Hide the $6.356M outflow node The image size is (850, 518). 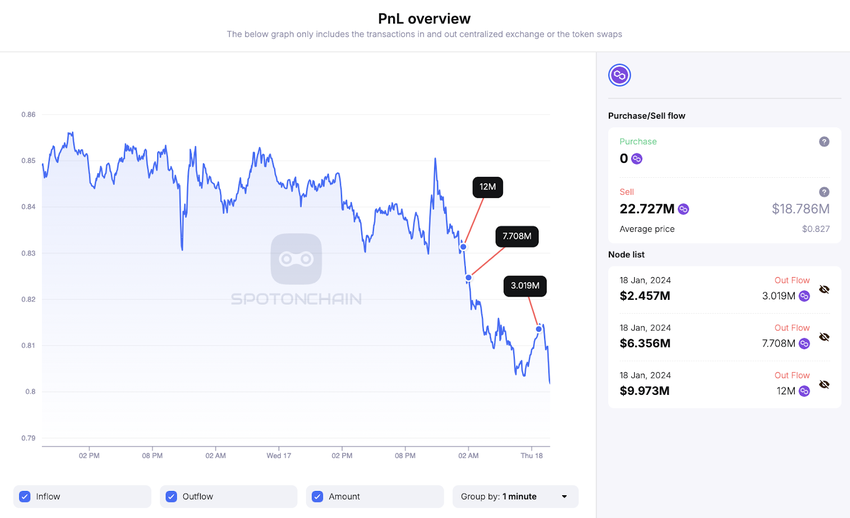click(824, 337)
